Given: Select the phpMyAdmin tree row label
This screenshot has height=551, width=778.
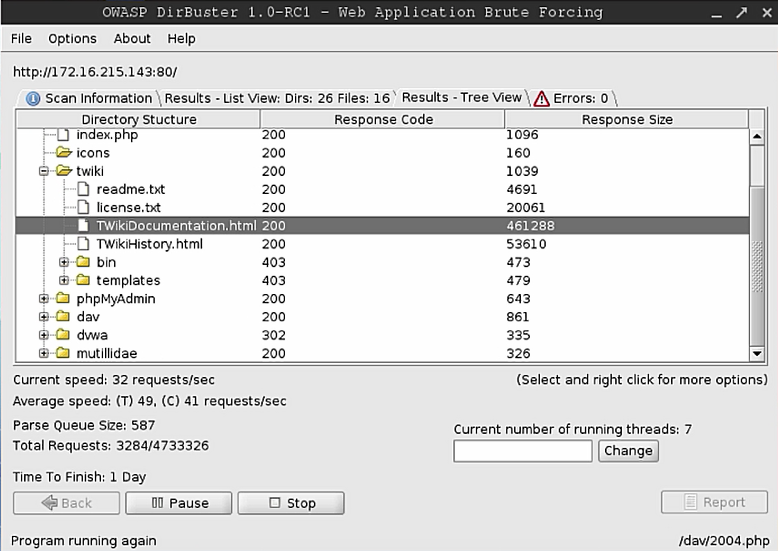Looking at the screenshot, I should [116, 298].
